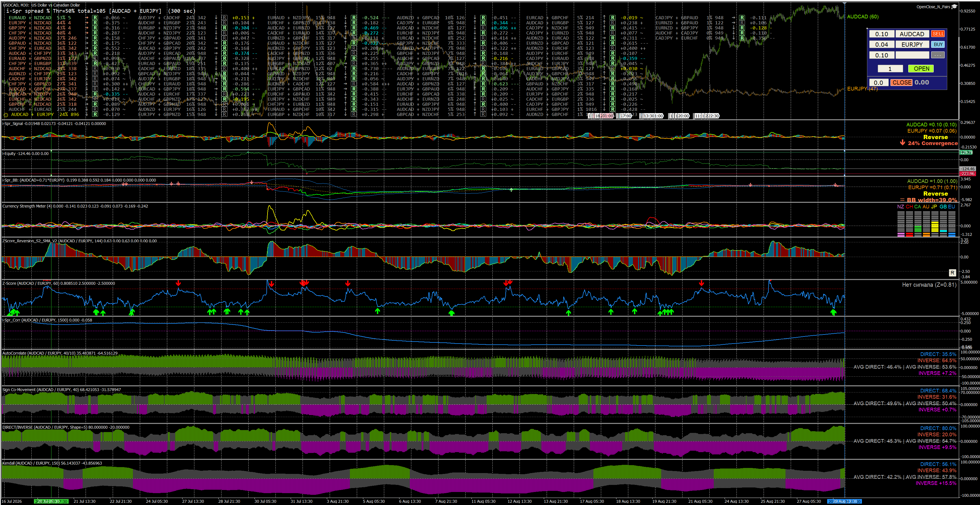Screen dimensions: 980x505
Task: Click the Kendall indicator title
Action: tap(52, 463)
